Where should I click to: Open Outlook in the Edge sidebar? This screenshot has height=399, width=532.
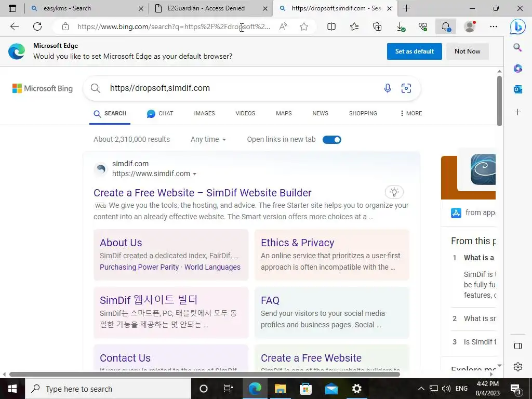pyautogui.click(x=518, y=89)
